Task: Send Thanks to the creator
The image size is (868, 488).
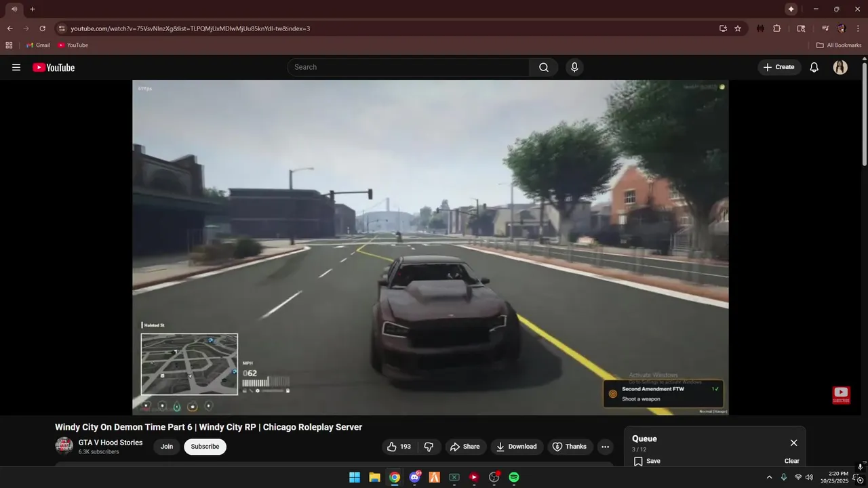Action: (x=570, y=447)
